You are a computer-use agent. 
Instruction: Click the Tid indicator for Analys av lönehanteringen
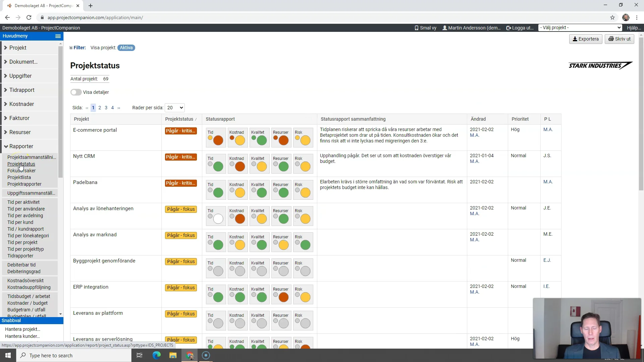[216, 216]
